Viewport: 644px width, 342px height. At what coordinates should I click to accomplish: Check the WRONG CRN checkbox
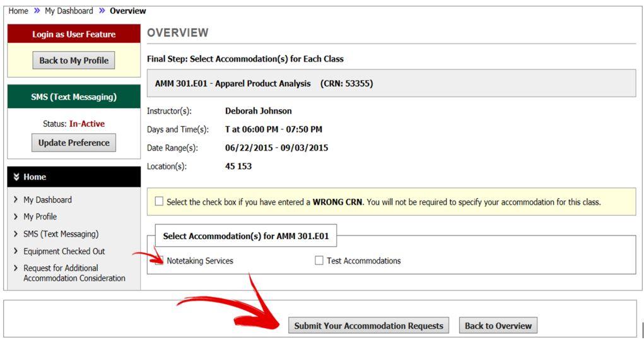[159, 201]
